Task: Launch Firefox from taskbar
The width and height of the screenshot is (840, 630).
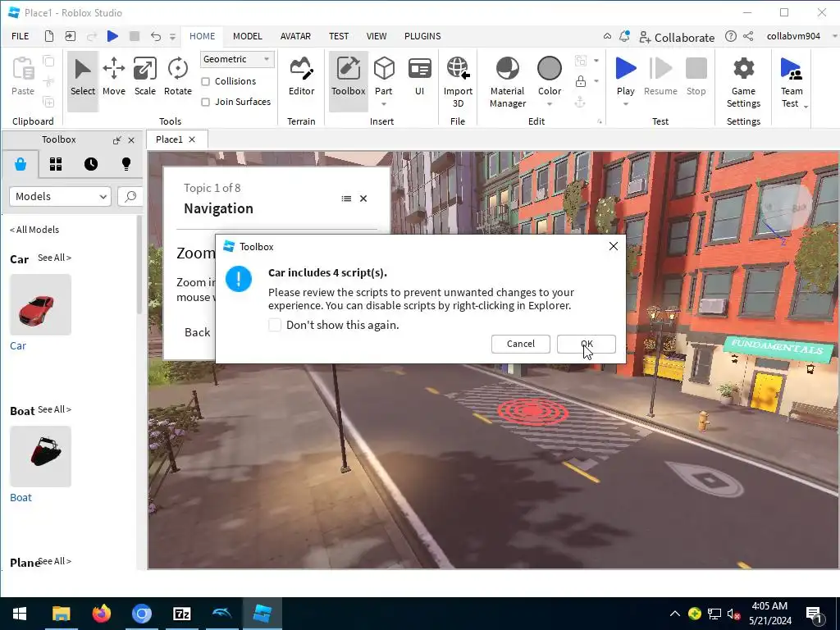Action: click(x=101, y=614)
